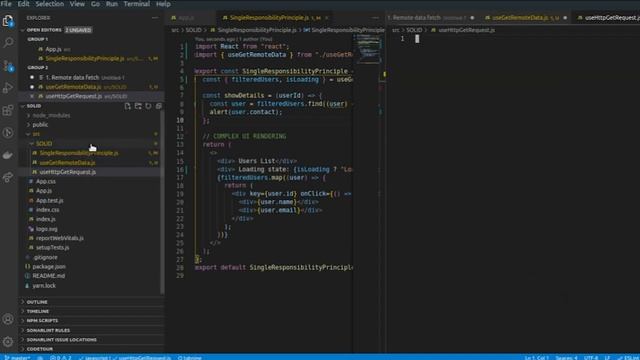Expand SonarLint Issue Locations section
Viewport: 640px width, 360px height.
tap(62, 340)
